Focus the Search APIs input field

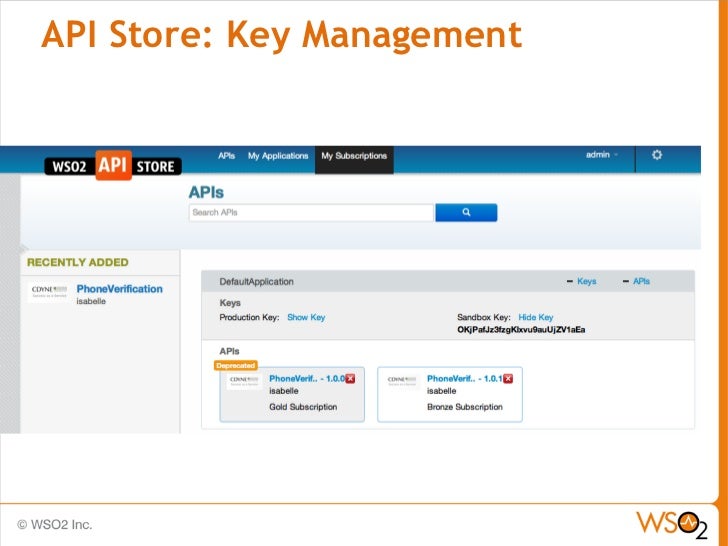[311, 213]
